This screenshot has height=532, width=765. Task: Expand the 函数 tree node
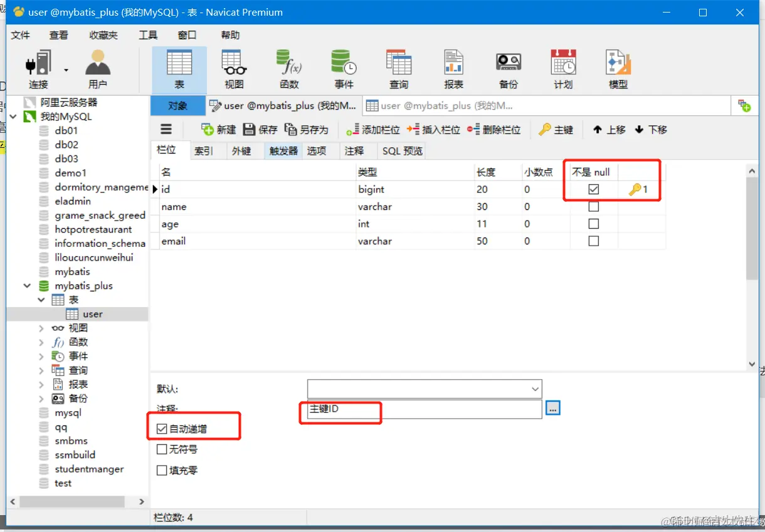pos(41,342)
